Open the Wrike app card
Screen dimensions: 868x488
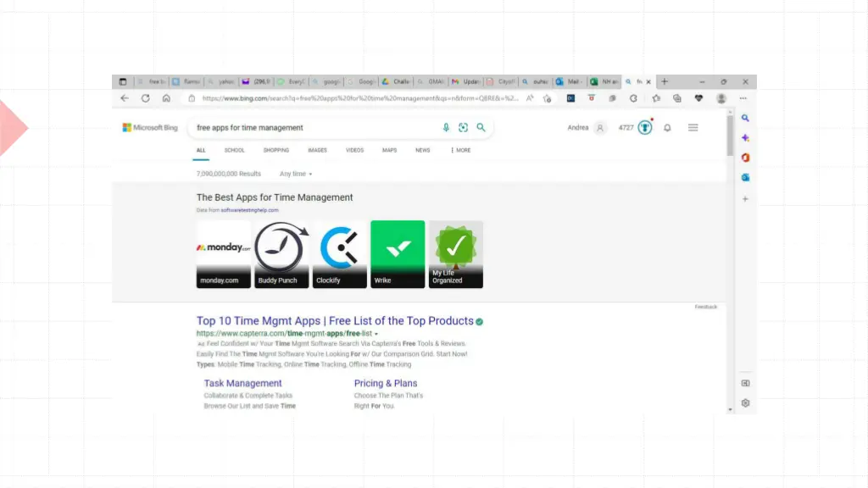398,254
